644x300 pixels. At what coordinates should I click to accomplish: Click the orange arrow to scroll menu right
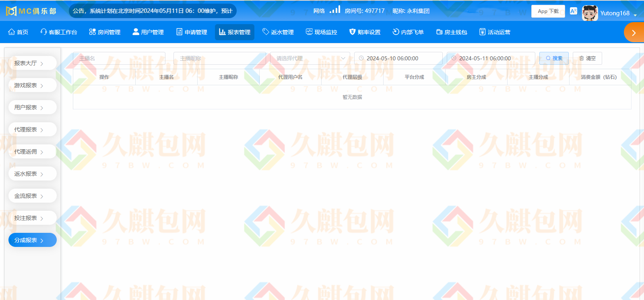634,33
